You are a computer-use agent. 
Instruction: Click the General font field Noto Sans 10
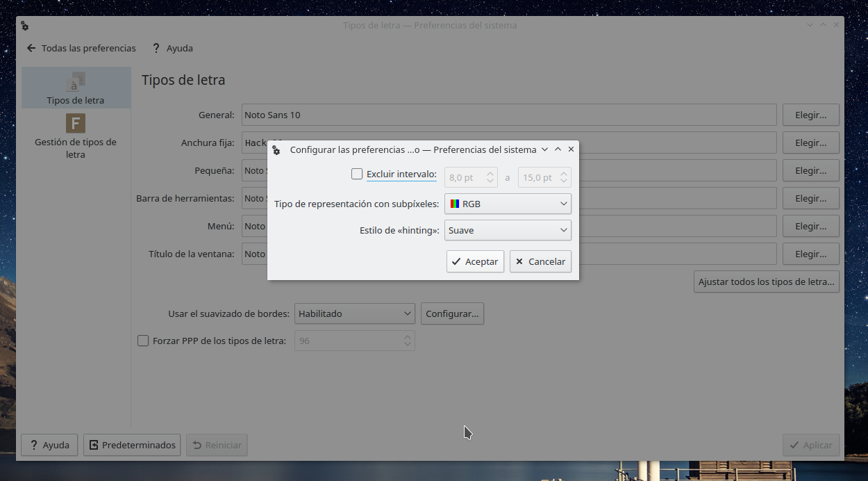click(508, 115)
